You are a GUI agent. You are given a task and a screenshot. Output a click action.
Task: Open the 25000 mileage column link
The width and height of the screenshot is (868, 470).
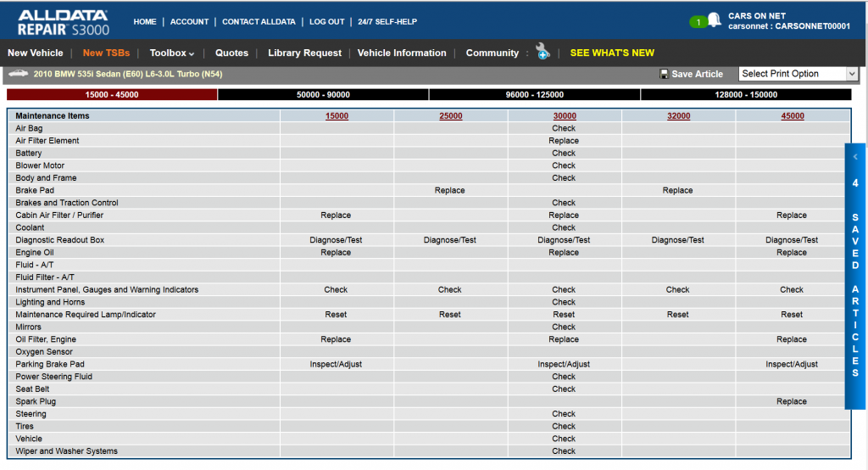coord(451,116)
